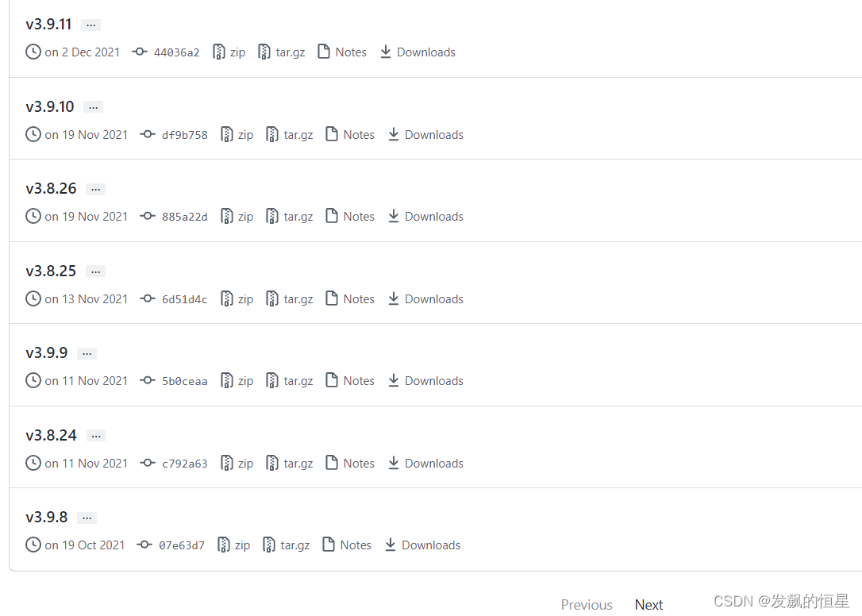The height and width of the screenshot is (616, 862).
Task: Expand the ellipsis next to v3.9.11
Action: point(90,25)
